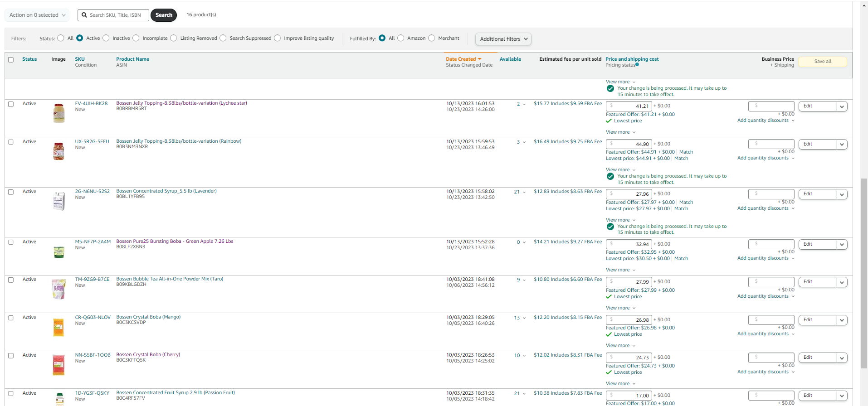Open Edit dropdown arrow for Lavender row
Screen dimensions: 868x406
(842, 194)
